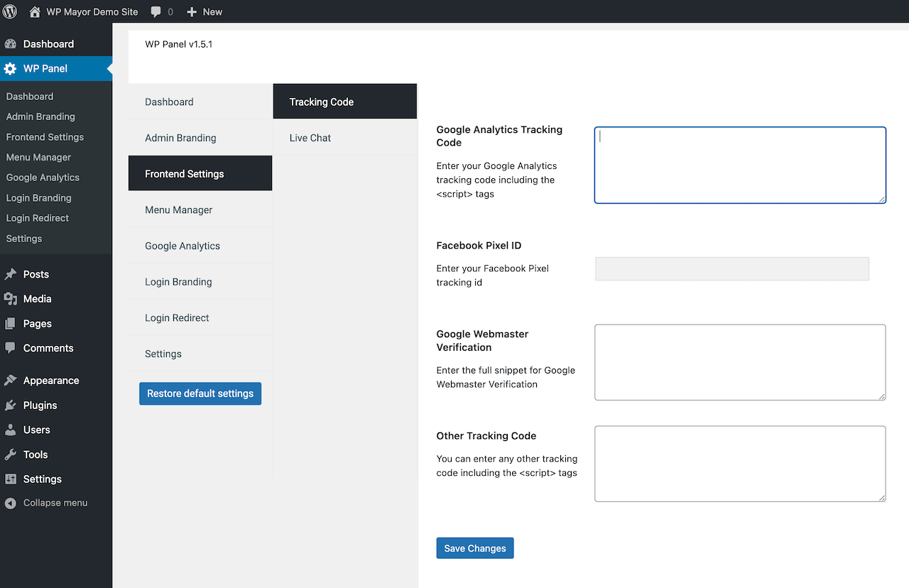
Task: Open Dashboard submenu under WP Panel
Action: (30, 97)
